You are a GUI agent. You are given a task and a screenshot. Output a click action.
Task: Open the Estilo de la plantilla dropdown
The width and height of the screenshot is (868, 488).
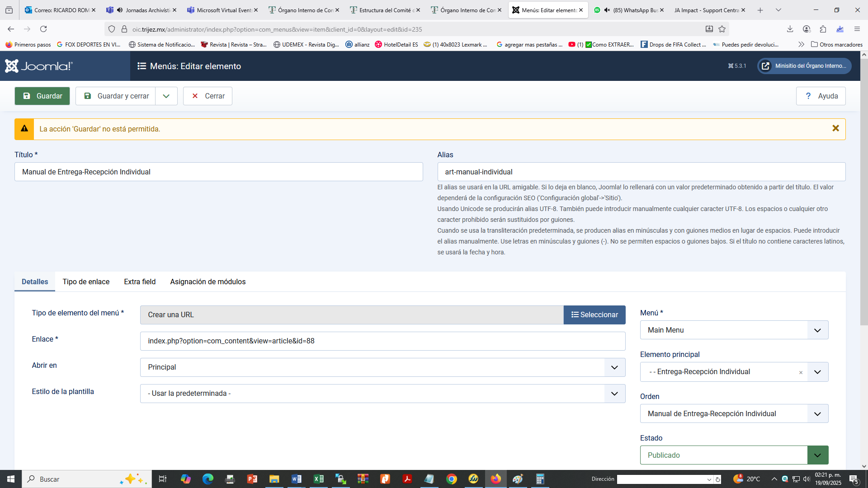click(x=382, y=394)
